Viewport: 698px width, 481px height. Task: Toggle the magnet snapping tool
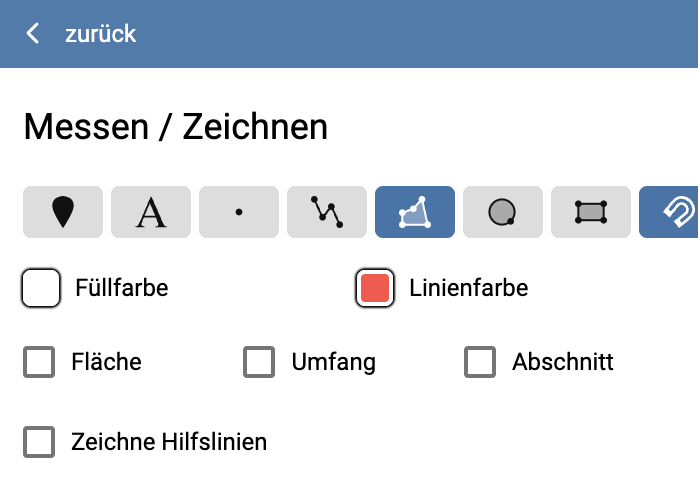click(x=672, y=212)
